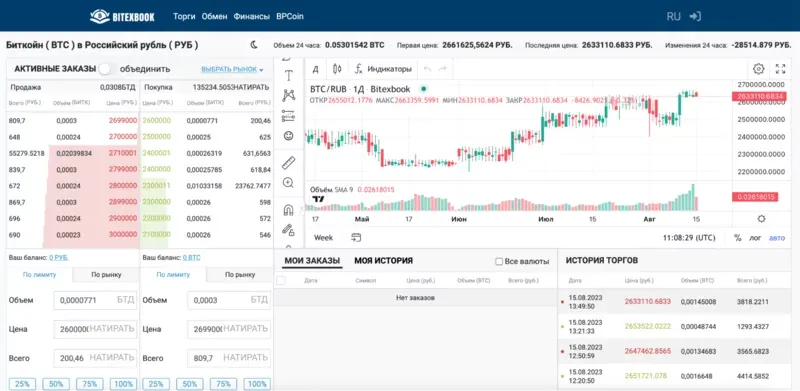Screen dimensions: 800x391
Task: Tick the select-all checkbox in orders table
Action: pos(281,280)
